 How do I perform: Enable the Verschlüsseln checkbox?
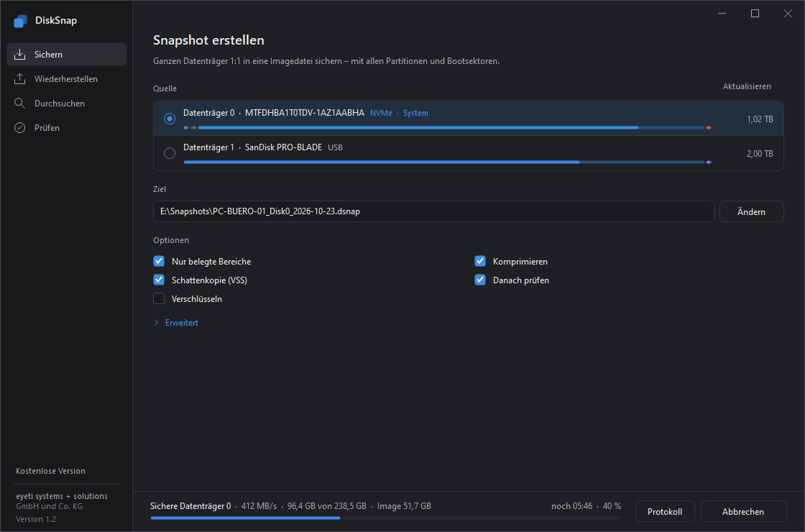159,298
